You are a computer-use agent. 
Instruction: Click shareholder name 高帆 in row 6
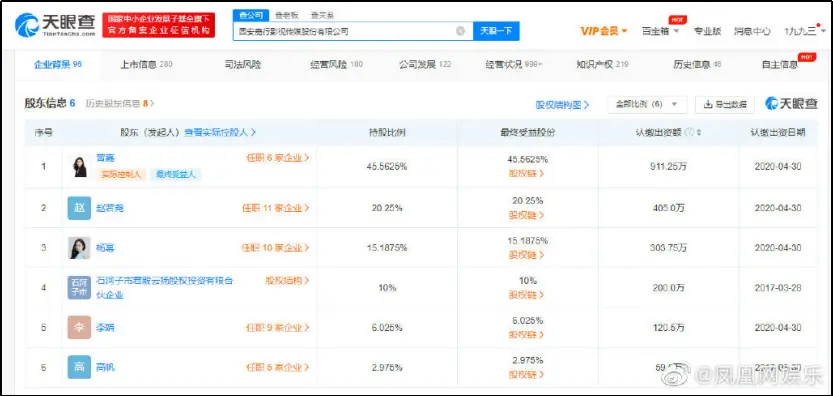(x=105, y=367)
